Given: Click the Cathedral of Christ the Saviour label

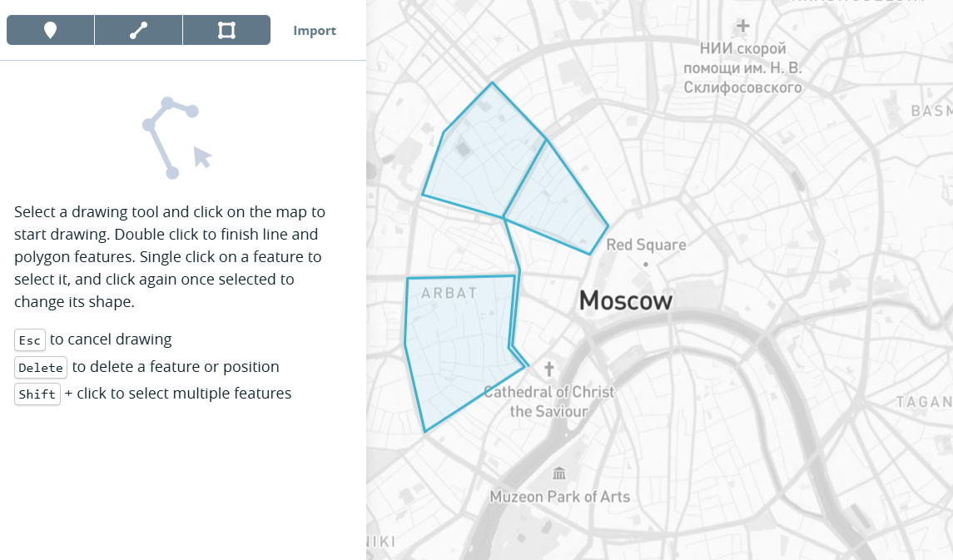Looking at the screenshot, I should (548, 401).
